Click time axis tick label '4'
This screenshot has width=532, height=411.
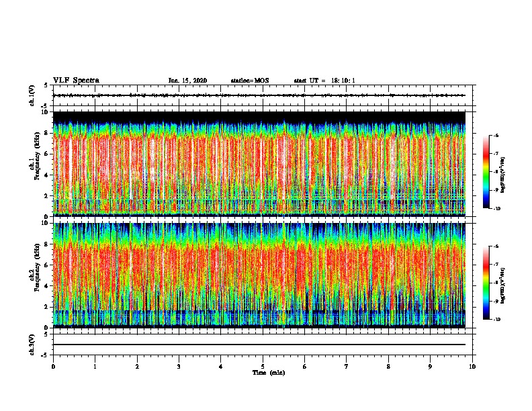click(221, 367)
